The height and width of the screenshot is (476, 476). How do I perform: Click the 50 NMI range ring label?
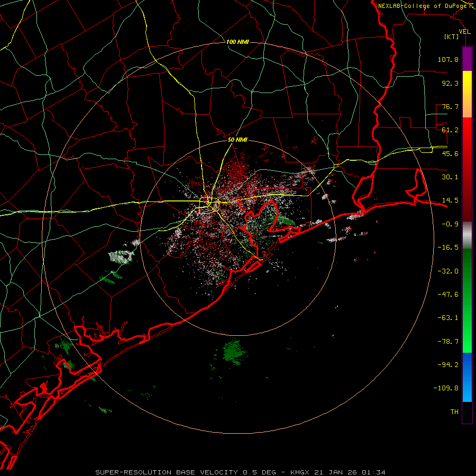pyautogui.click(x=237, y=140)
